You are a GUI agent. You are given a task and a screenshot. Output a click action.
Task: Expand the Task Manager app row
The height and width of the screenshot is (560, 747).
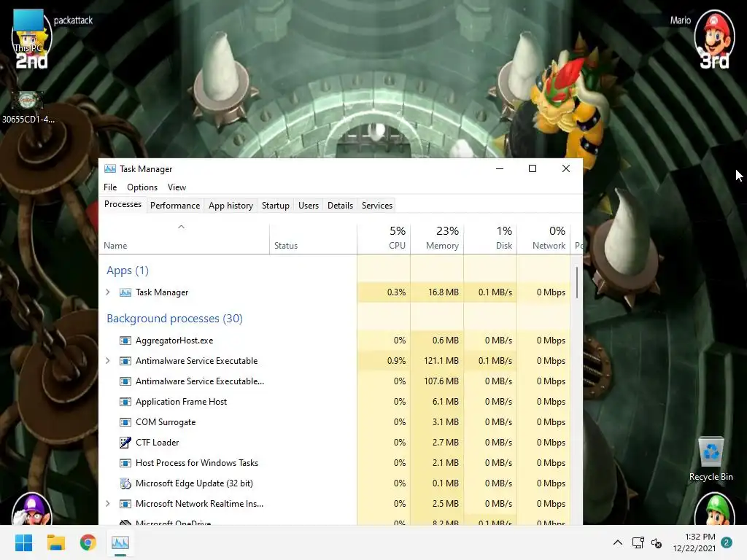[108, 292]
